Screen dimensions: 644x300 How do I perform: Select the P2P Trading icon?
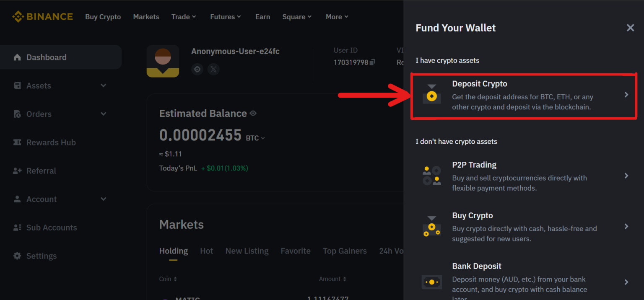(x=432, y=176)
